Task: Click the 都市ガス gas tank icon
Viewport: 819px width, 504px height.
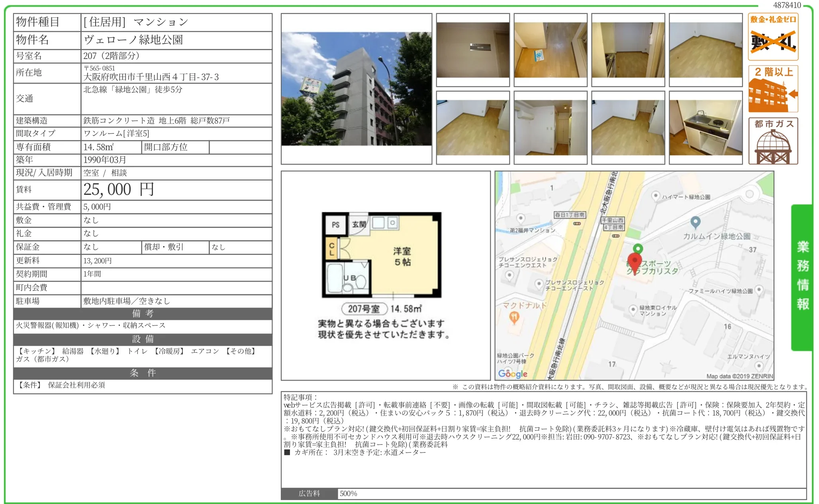Action: point(773,141)
